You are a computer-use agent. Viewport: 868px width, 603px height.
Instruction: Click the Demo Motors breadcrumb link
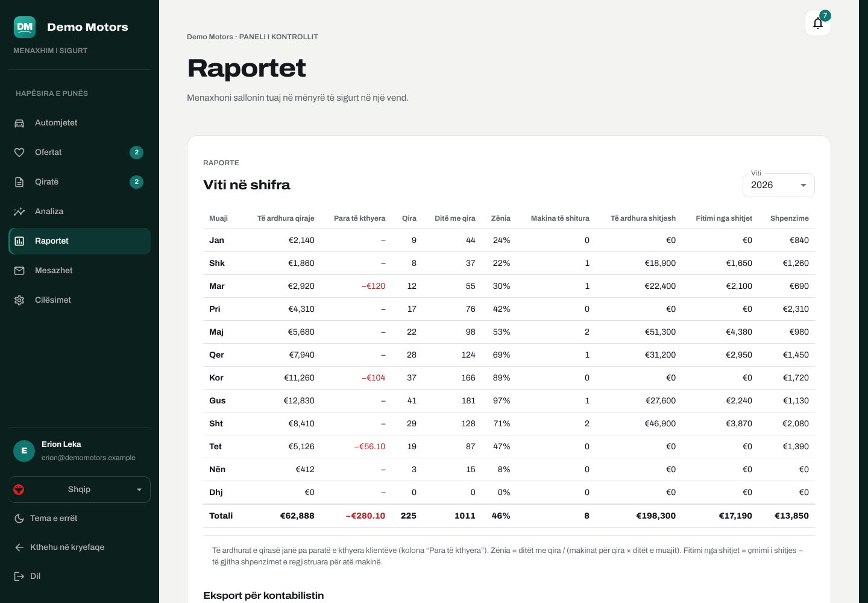(210, 37)
